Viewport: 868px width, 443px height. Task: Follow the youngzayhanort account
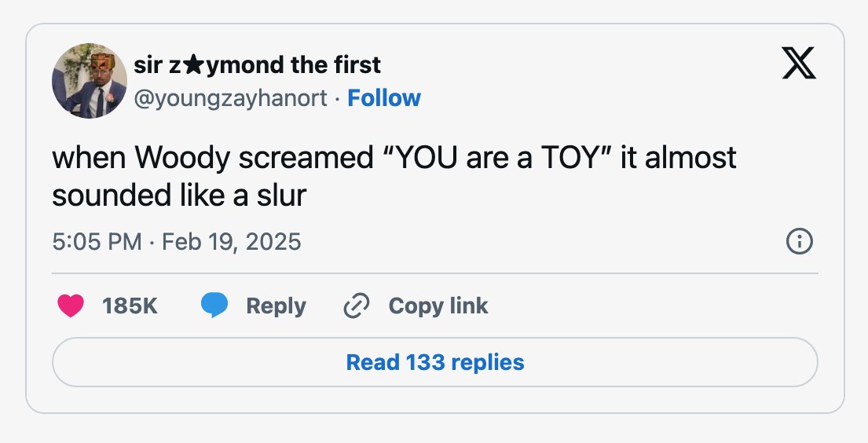pos(384,98)
